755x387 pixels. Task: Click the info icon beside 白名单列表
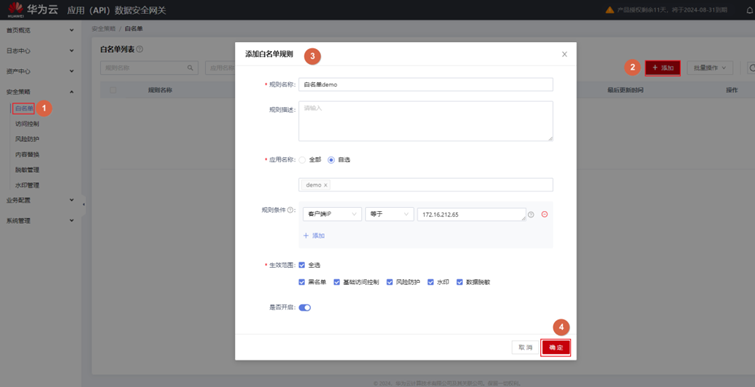[140, 49]
